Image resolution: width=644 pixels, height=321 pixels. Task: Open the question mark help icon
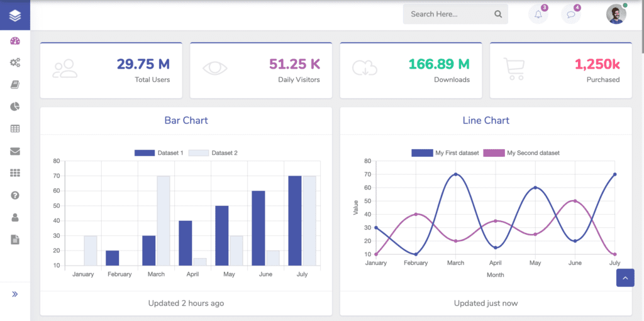click(15, 195)
